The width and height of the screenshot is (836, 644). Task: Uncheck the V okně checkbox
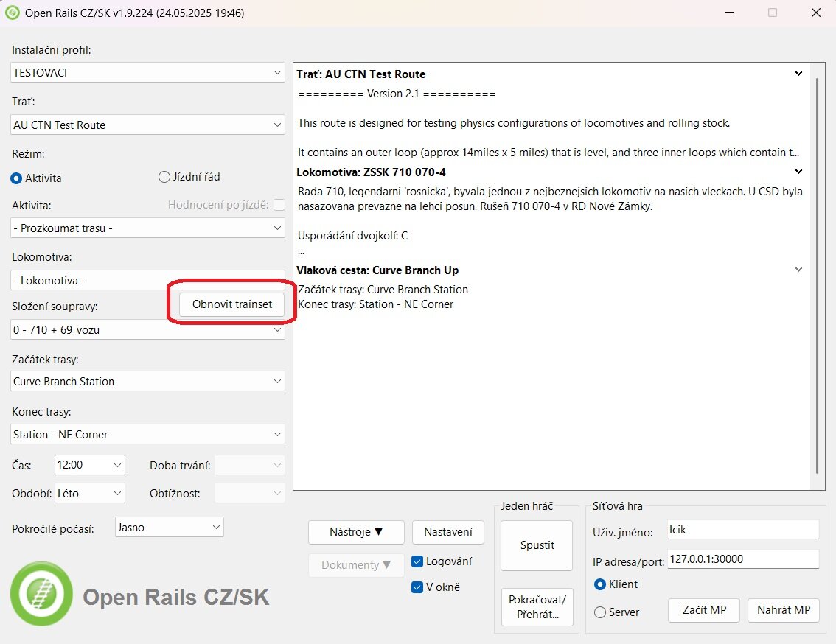[418, 587]
